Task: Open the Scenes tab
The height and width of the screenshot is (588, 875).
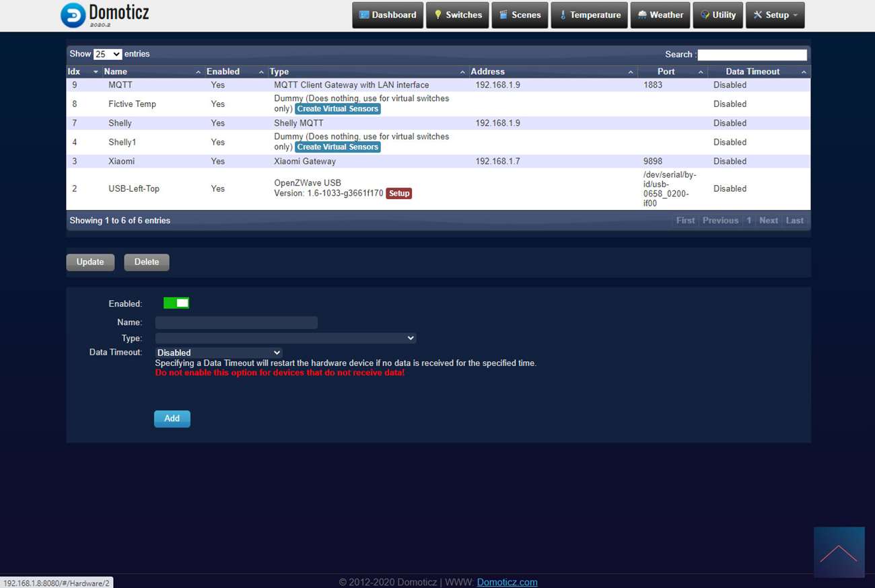Action: pos(520,15)
